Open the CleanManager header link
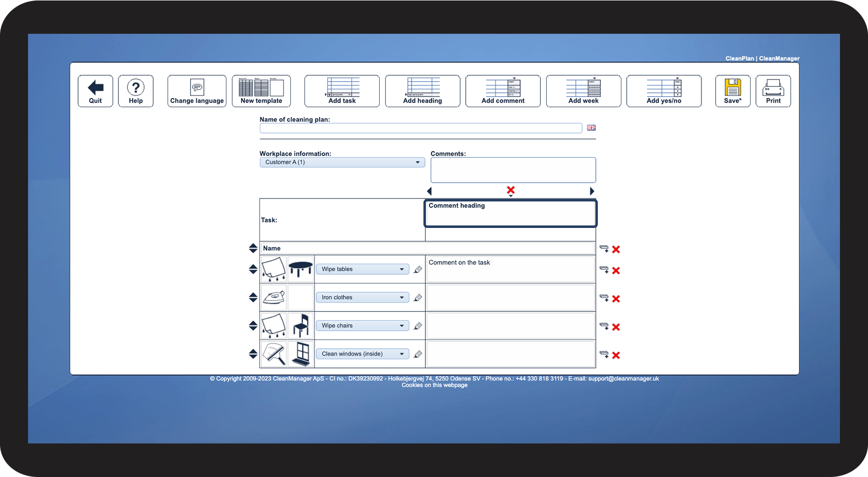 [x=779, y=58]
